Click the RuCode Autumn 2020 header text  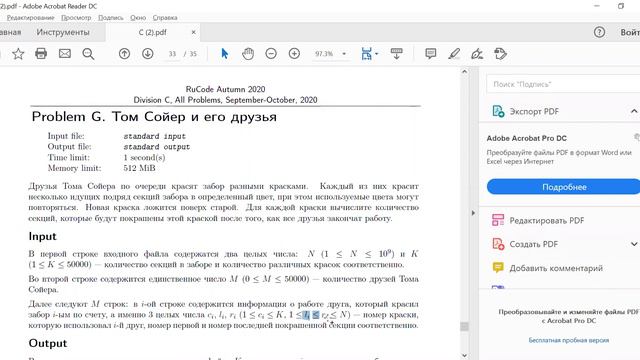[225, 89]
